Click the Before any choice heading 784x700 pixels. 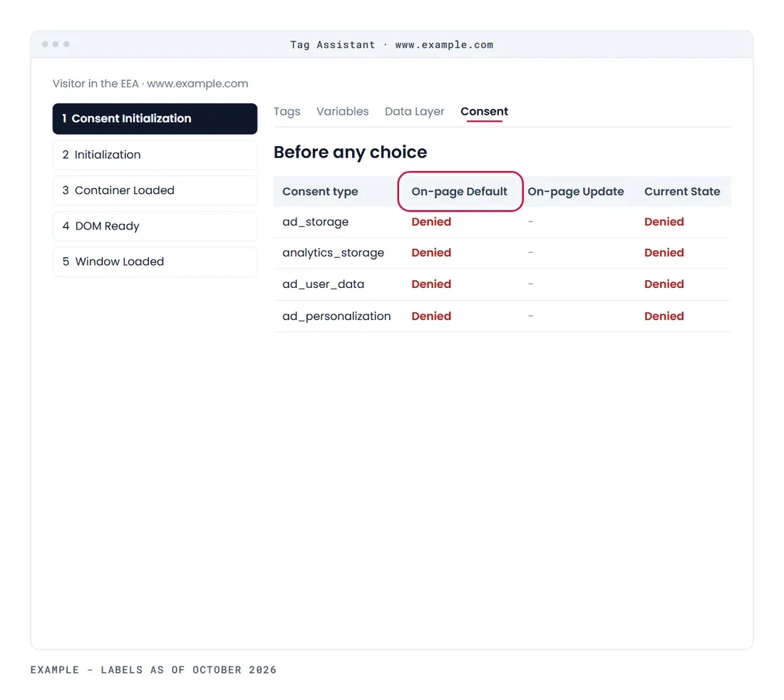click(x=350, y=152)
